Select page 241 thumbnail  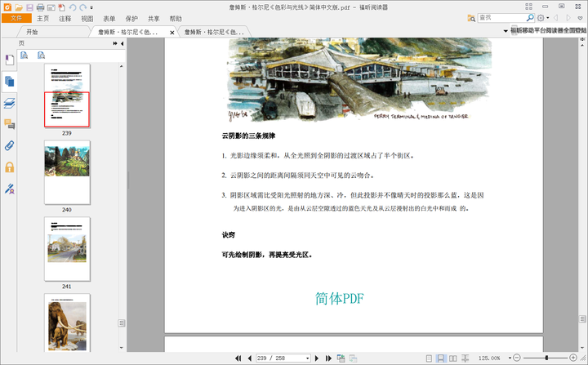[x=67, y=249]
